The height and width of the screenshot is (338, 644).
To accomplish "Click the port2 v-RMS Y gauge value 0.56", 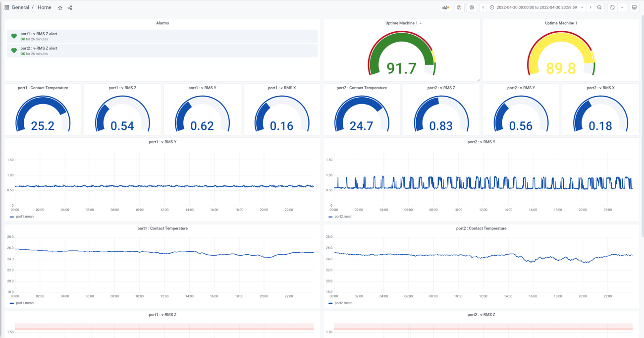I will [521, 126].
